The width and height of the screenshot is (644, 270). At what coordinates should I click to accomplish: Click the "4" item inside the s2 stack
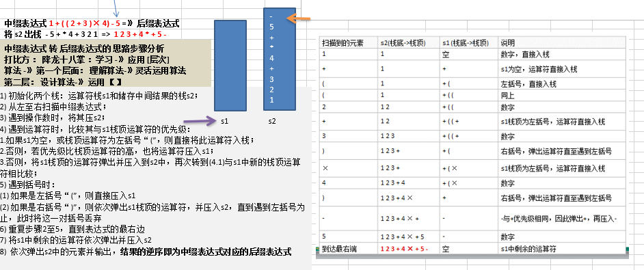coord(272,58)
